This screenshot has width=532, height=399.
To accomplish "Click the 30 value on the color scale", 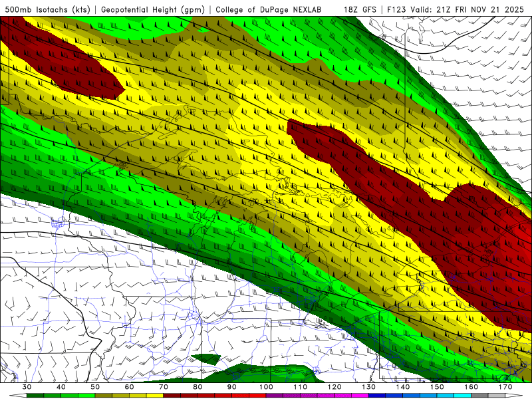I will click(x=27, y=387).
